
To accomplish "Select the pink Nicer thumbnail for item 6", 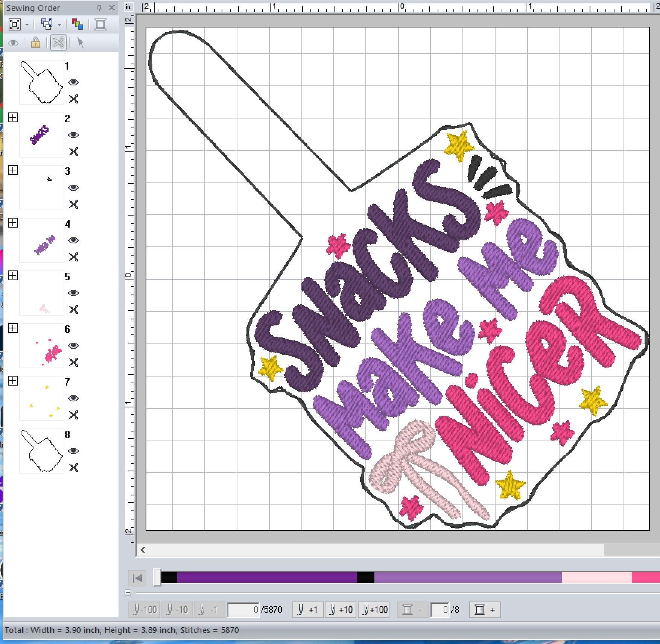I will tap(42, 346).
